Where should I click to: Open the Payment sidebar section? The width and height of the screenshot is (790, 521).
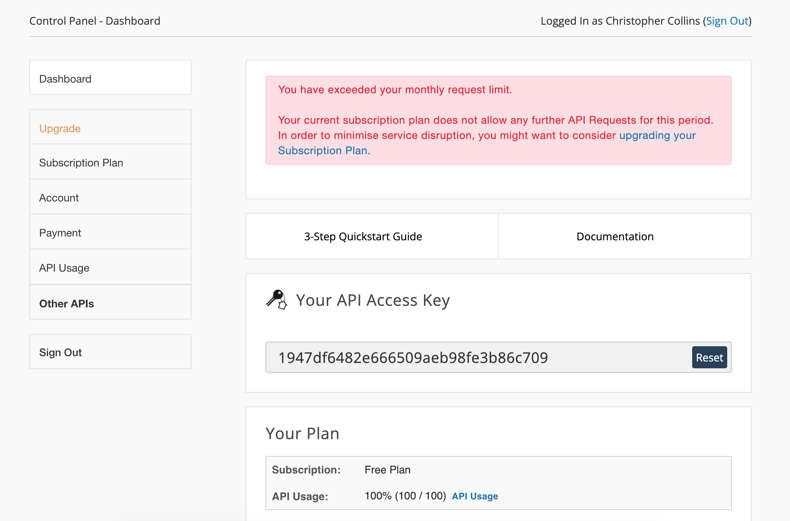pos(110,233)
